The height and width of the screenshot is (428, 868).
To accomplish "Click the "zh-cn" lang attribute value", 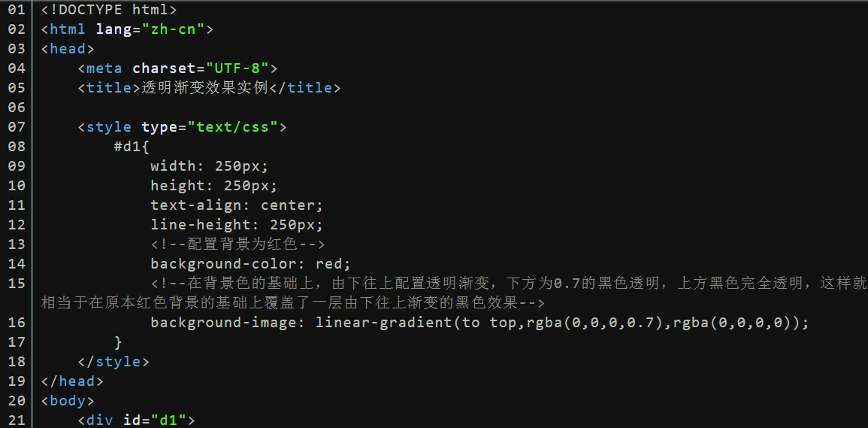I will (x=174, y=29).
